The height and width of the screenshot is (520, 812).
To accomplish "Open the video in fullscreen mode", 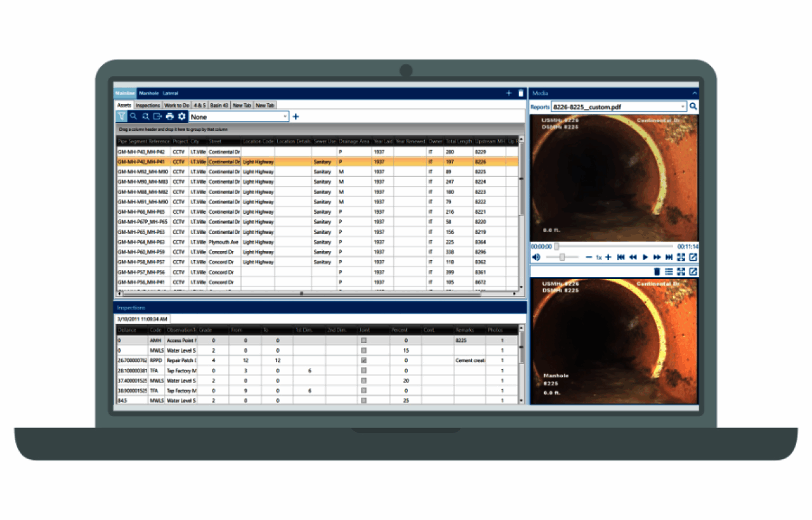I will click(x=681, y=257).
